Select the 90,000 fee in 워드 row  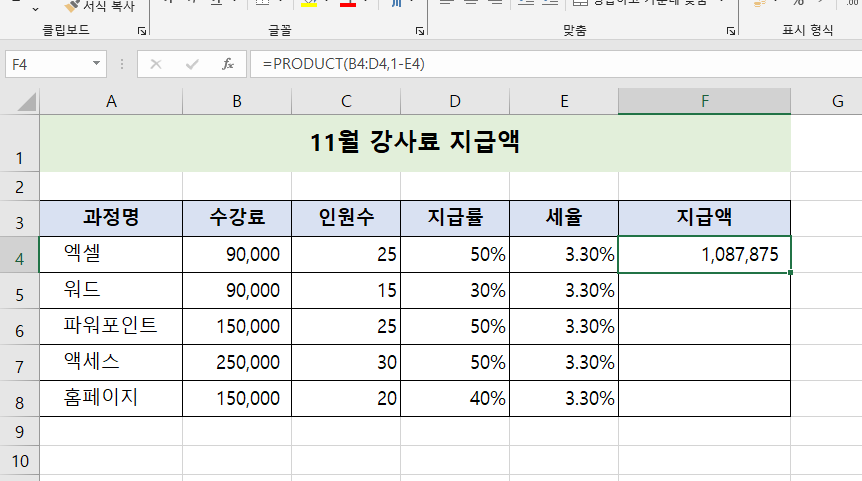point(237,291)
